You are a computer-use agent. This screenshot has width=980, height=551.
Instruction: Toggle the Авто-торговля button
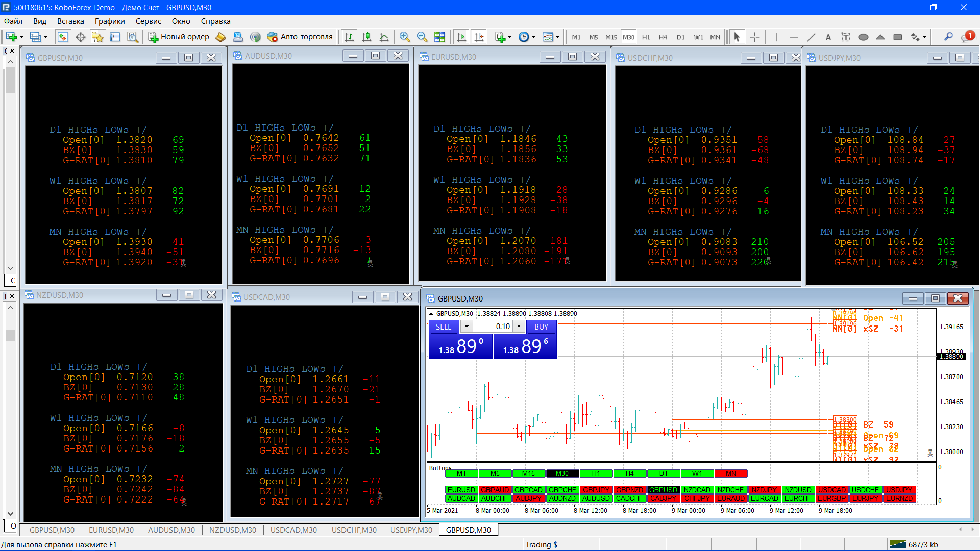tap(300, 37)
